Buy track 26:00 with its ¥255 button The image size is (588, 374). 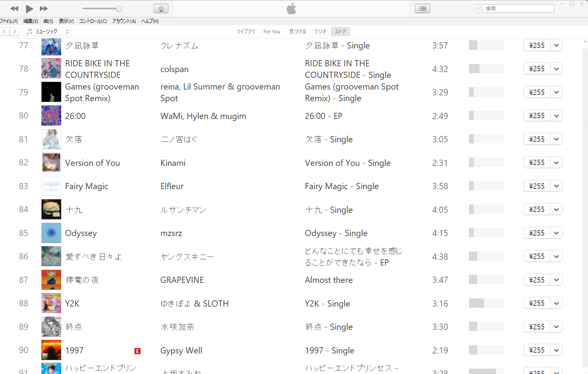point(537,115)
